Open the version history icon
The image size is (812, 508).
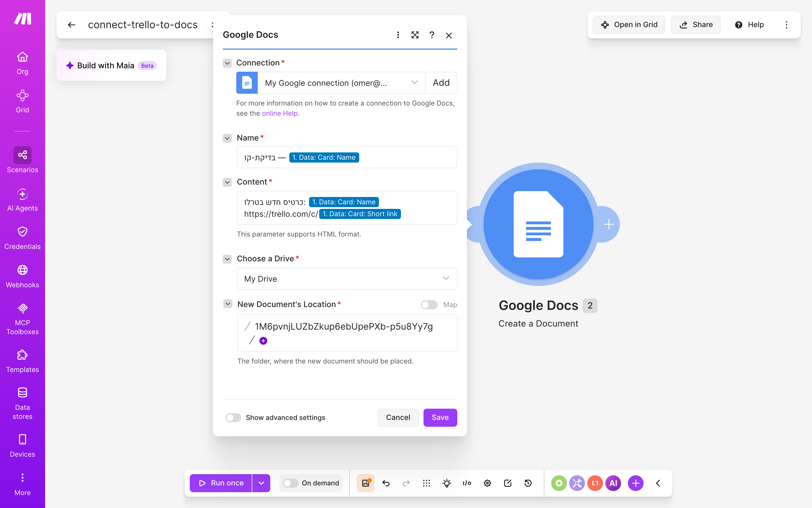(x=528, y=483)
